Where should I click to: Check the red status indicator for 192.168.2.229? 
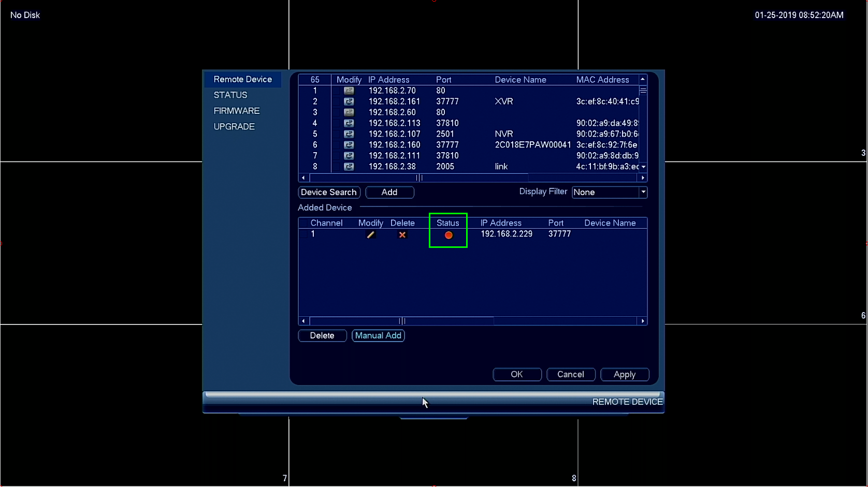[449, 235]
